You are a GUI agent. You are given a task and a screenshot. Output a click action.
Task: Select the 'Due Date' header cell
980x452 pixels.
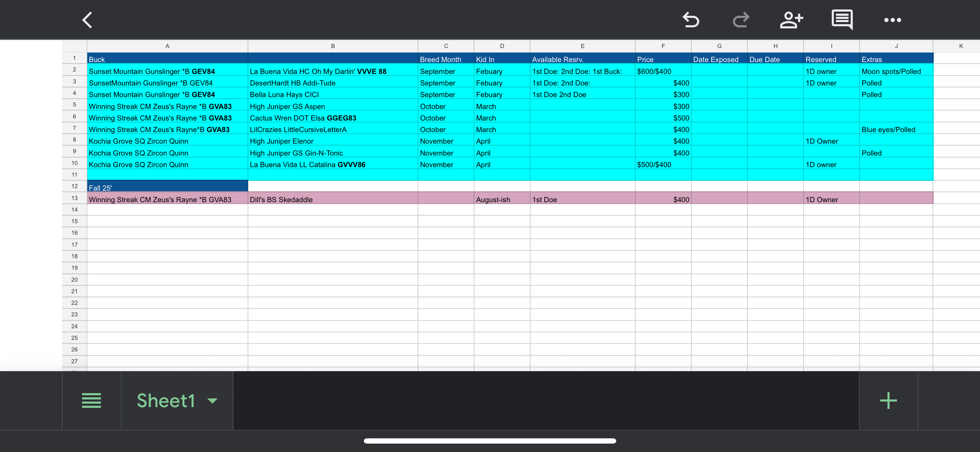click(775, 58)
